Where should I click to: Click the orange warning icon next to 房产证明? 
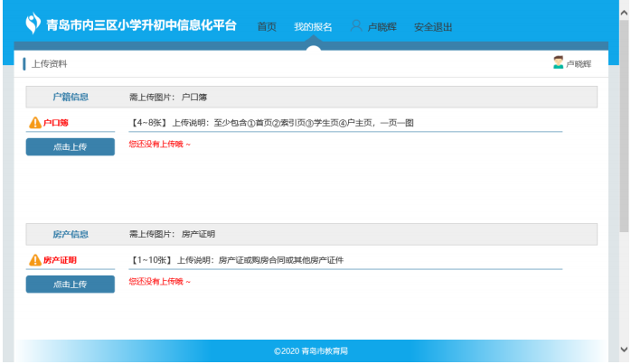(x=35, y=261)
